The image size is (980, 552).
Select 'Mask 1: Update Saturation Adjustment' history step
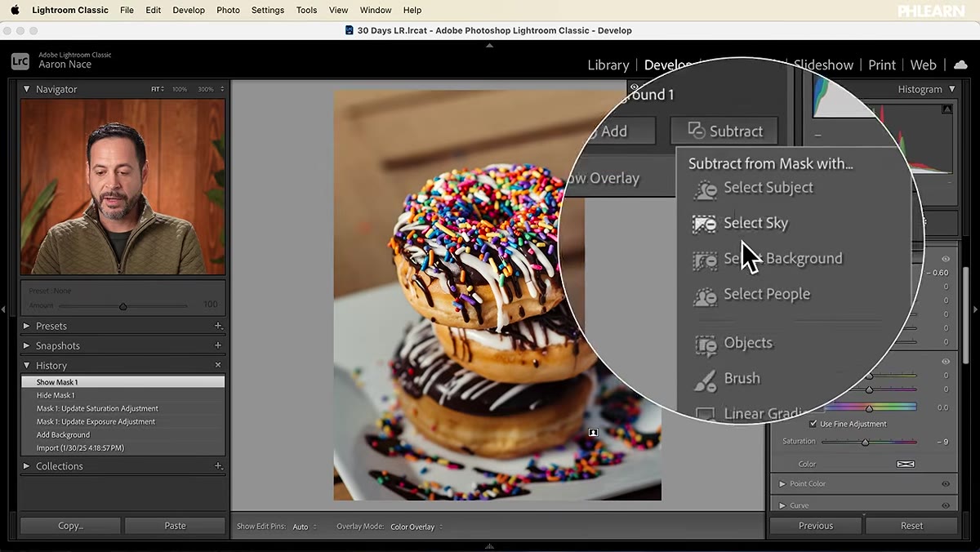click(122, 408)
